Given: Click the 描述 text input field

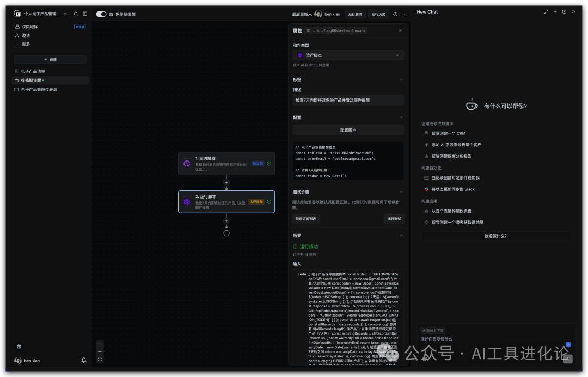Looking at the screenshot, I should 348,100.
